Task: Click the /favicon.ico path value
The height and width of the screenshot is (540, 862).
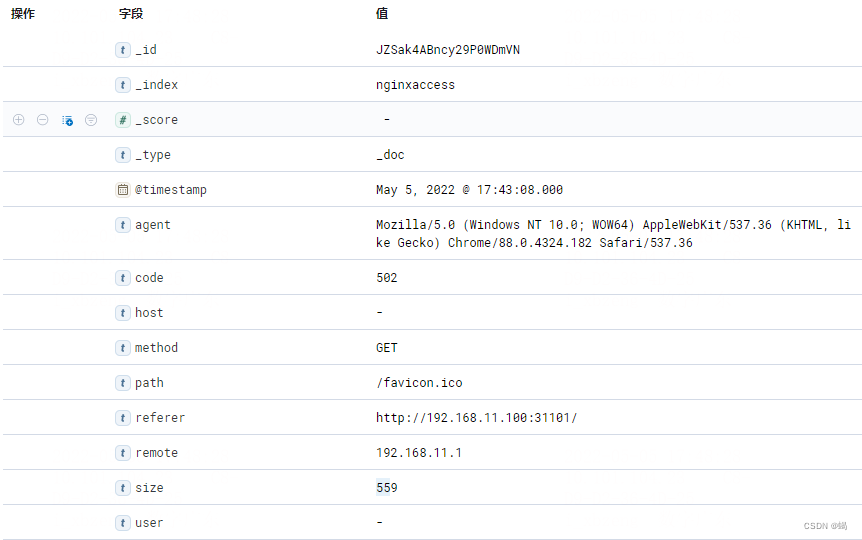Action: [x=419, y=383]
